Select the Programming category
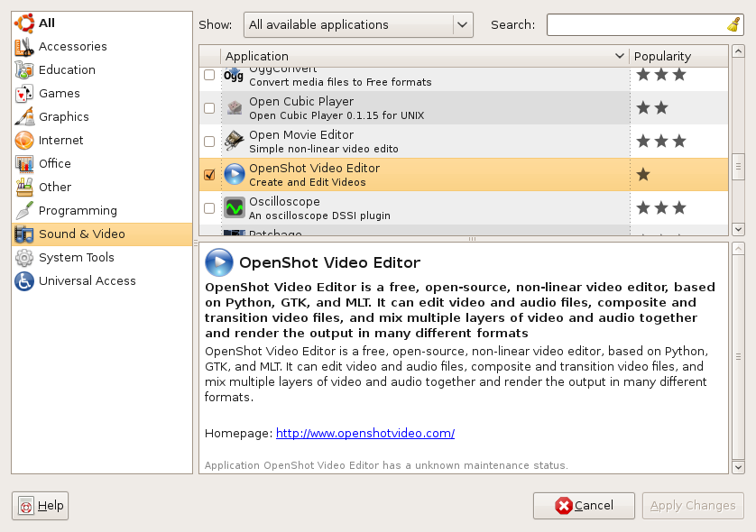The image size is (756, 532). [x=78, y=211]
